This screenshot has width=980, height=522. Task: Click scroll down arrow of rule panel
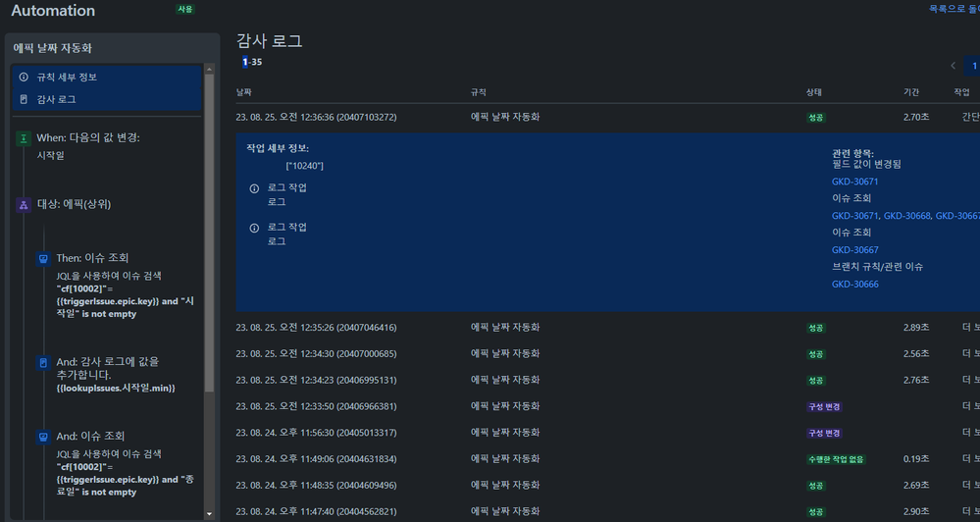click(209, 514)
